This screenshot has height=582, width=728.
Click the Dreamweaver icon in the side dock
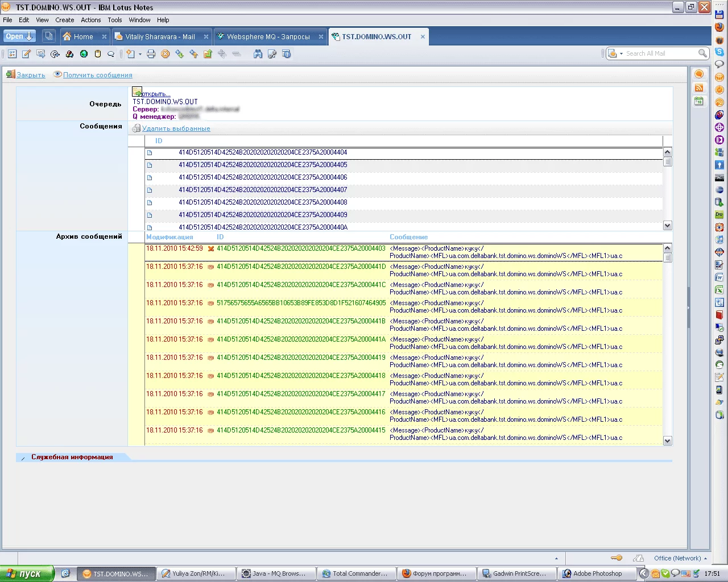[719, 215]
